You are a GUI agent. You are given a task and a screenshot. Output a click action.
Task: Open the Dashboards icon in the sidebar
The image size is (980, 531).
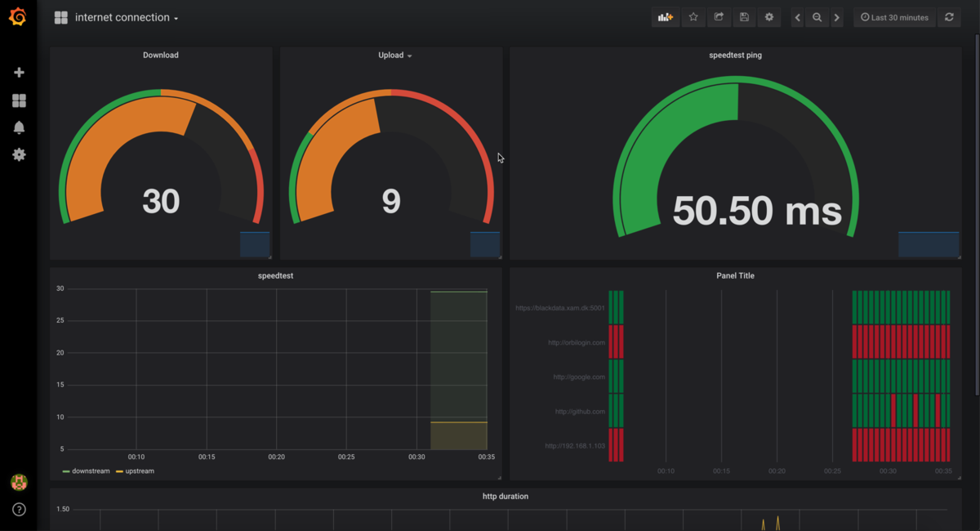18,100
